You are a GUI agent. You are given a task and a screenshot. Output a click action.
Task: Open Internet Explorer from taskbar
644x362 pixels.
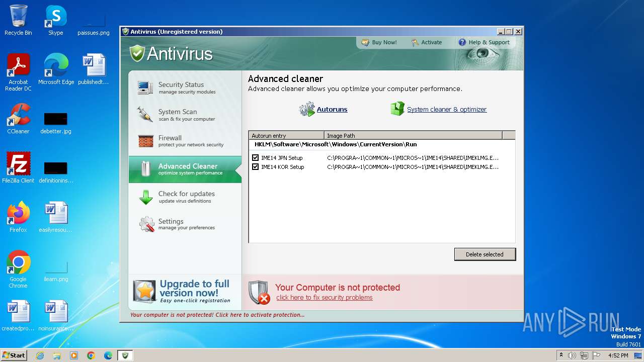point(40,355)
